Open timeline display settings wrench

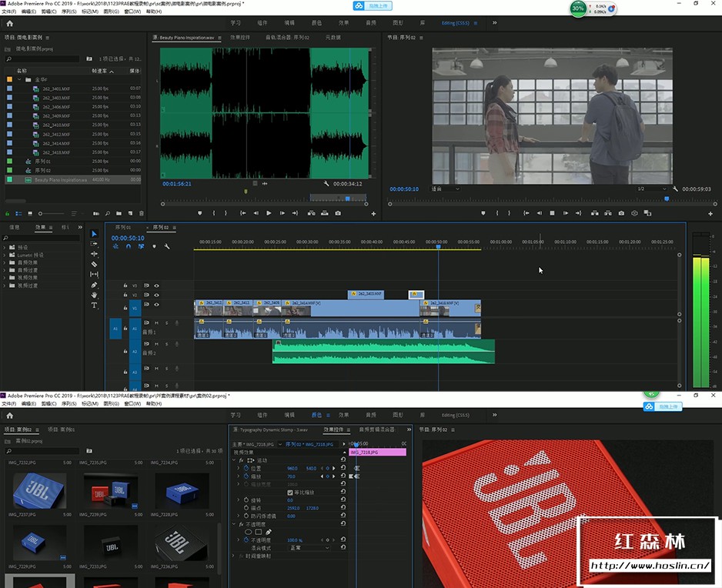[x=167, y=246]
